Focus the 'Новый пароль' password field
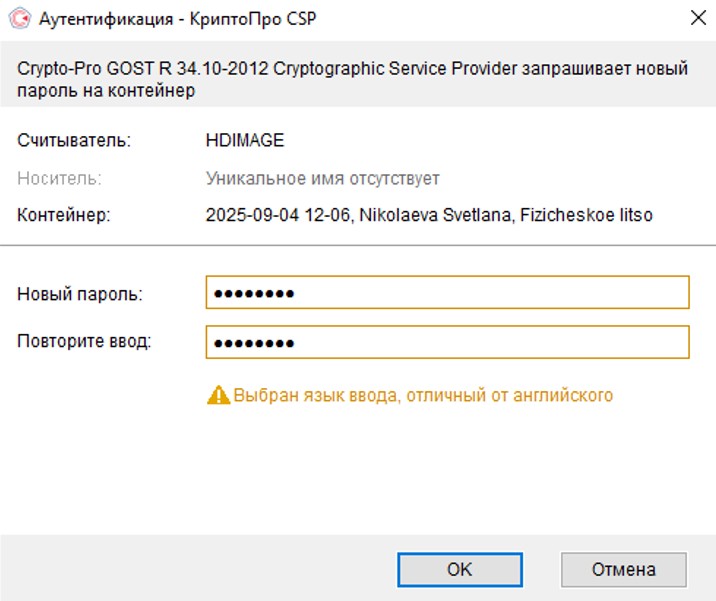The image size is (716, 601). tap(447, 292)
